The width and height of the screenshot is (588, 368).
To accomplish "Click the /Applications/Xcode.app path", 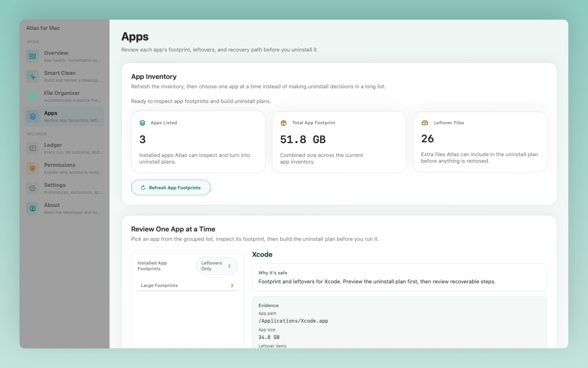I will coord(293,321).
